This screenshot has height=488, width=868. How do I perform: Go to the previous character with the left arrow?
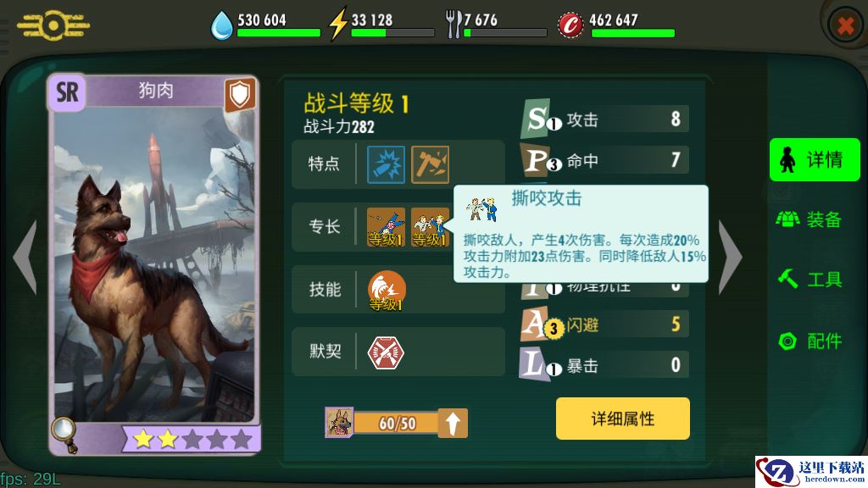tap(25, 256)
